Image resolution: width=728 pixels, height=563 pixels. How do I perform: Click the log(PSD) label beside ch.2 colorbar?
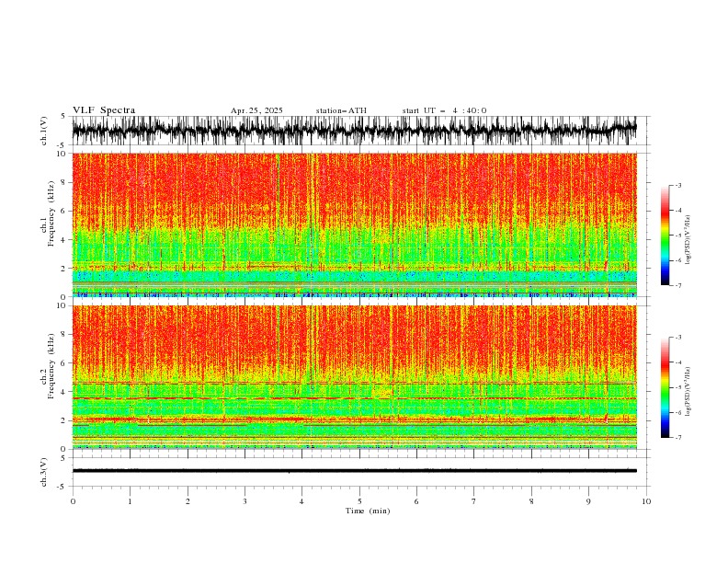click(688, 392)
